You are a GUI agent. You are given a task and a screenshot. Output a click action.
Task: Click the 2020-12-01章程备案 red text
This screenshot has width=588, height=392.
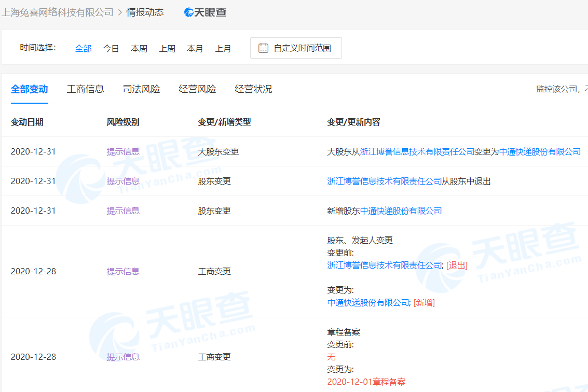click(x=366, y=382)
